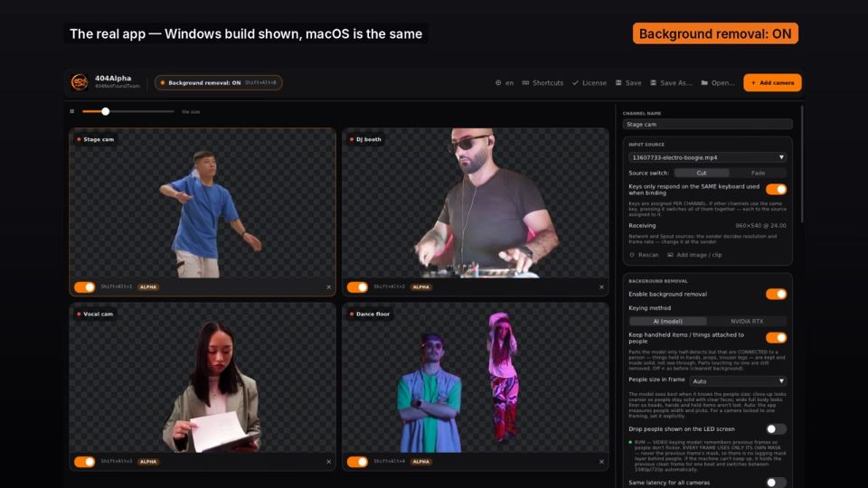Screen dimensions: 868x488
Task: Click the tile grid icon beside the size slider
Action: click(x=72, y=111)
